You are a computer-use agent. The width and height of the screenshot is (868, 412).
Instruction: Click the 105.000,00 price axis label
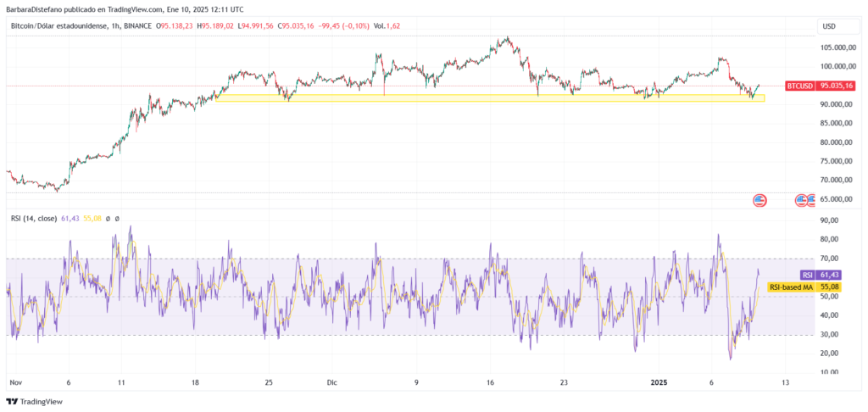pyautogui.click(x=837, y=47)
